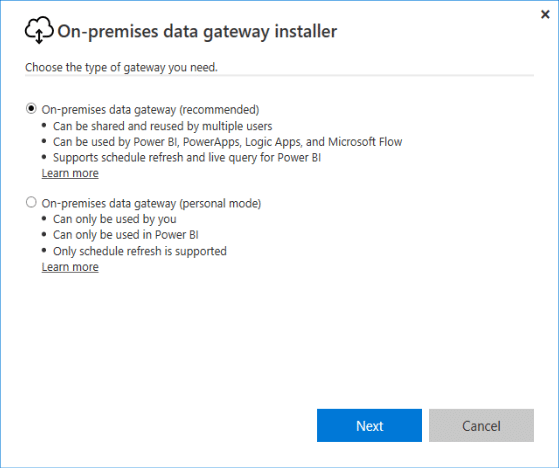
Task: Click 'Can be shared and reused by multiple users'
Action: coord(163,126)
